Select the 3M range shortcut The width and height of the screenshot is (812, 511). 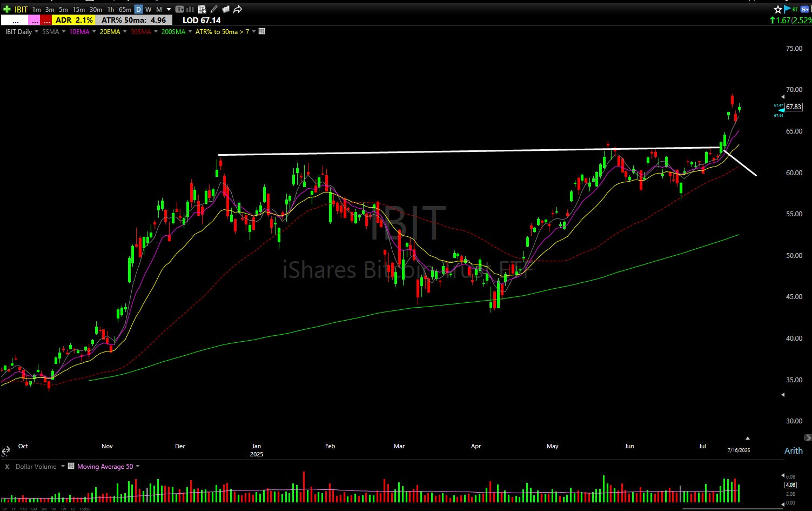(44, 509)
